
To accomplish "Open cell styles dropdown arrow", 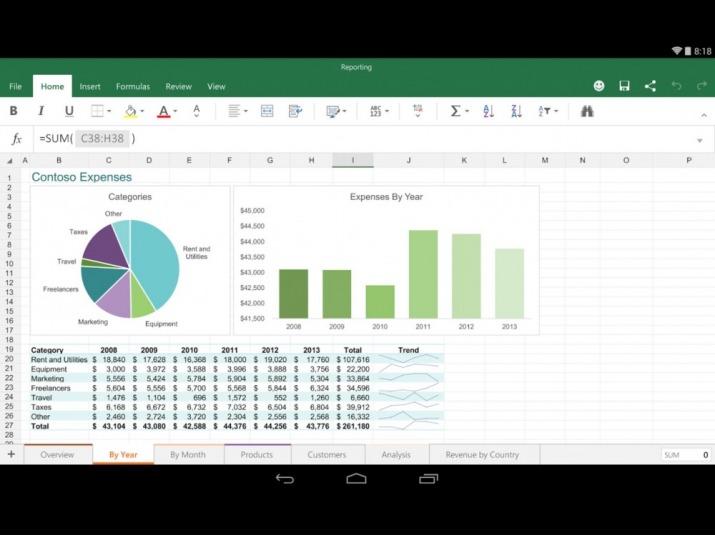I will 344,111.
